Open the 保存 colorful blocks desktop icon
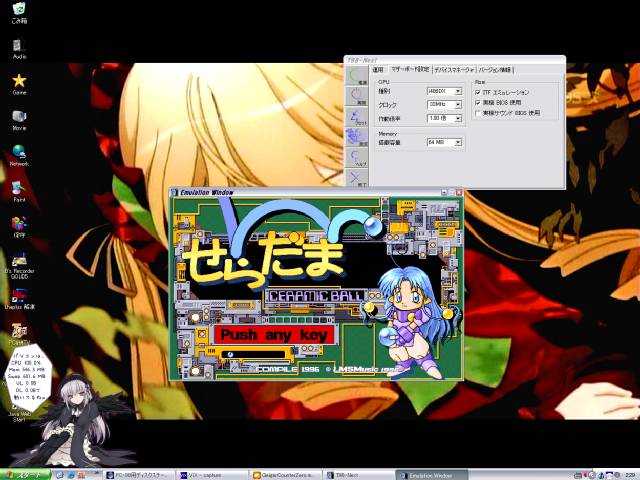Screen dimensions: 640x480 click(19, 227)
